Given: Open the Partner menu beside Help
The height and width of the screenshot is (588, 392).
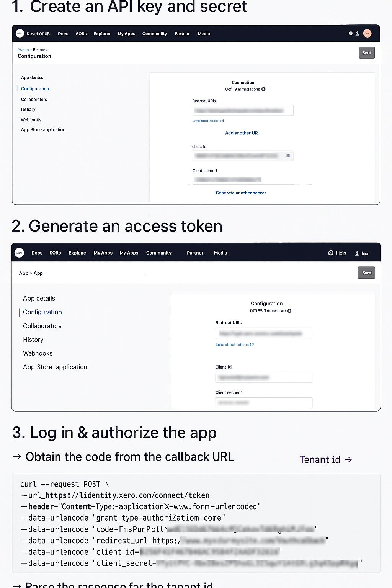Looking at the screenshot, I should (x=195, y=253).
